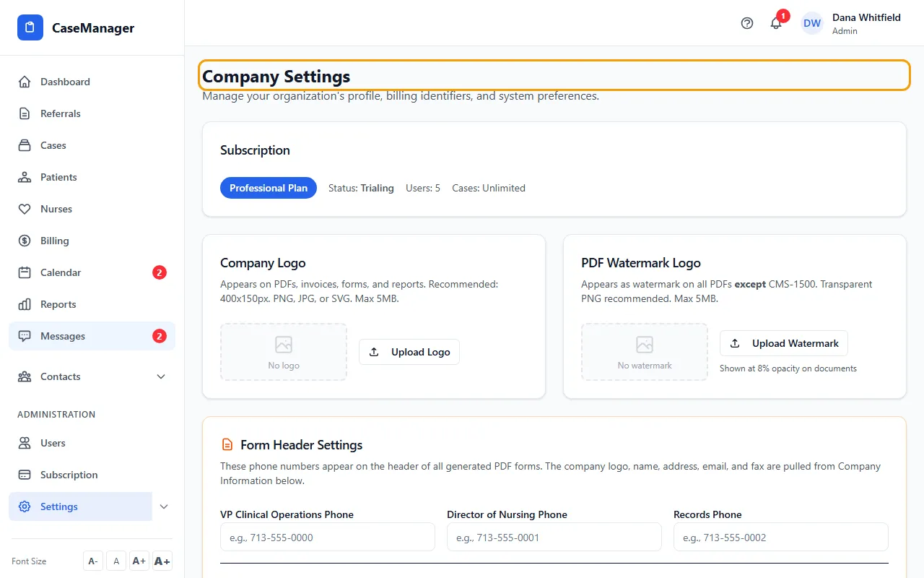Click the DW user avatar
Image resolution: width=924 pixels, height=578 pixels.
click(x=812, y=23)
